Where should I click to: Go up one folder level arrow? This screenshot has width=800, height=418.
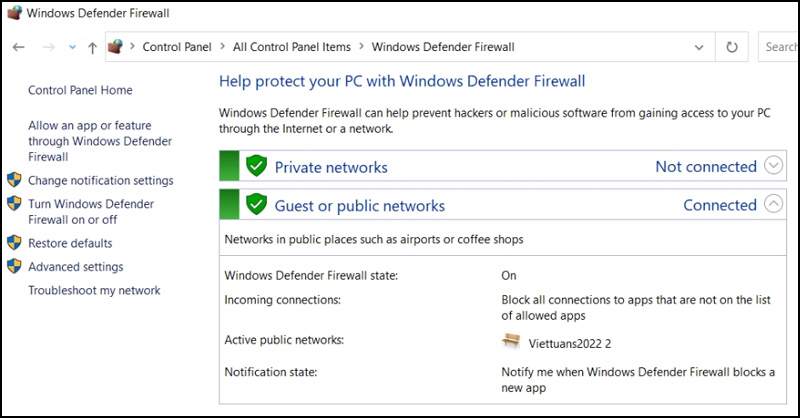(x=92, y=48)
